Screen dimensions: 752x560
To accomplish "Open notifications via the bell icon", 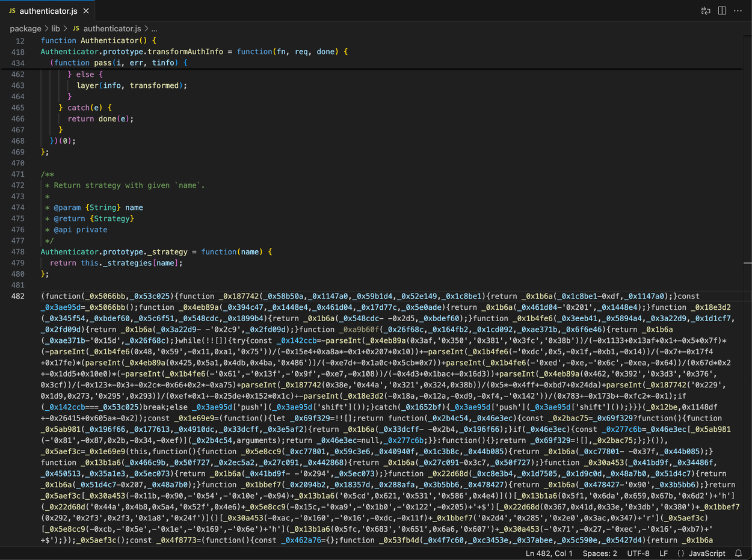I will point(738,553).
